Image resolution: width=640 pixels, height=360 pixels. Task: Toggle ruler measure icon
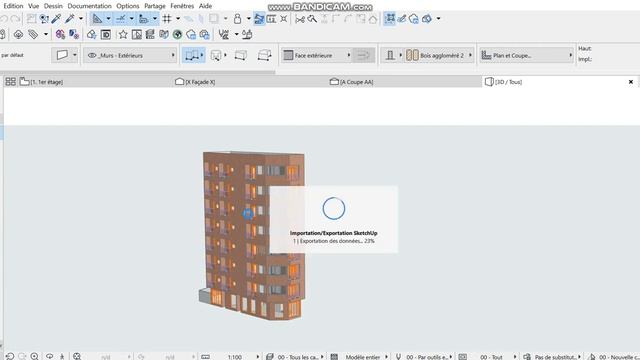coord(144,18)
